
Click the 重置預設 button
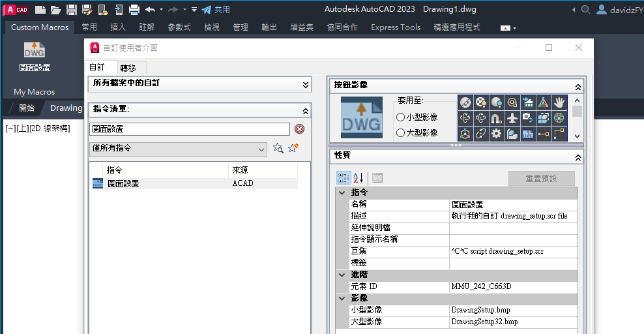(541, 178)
